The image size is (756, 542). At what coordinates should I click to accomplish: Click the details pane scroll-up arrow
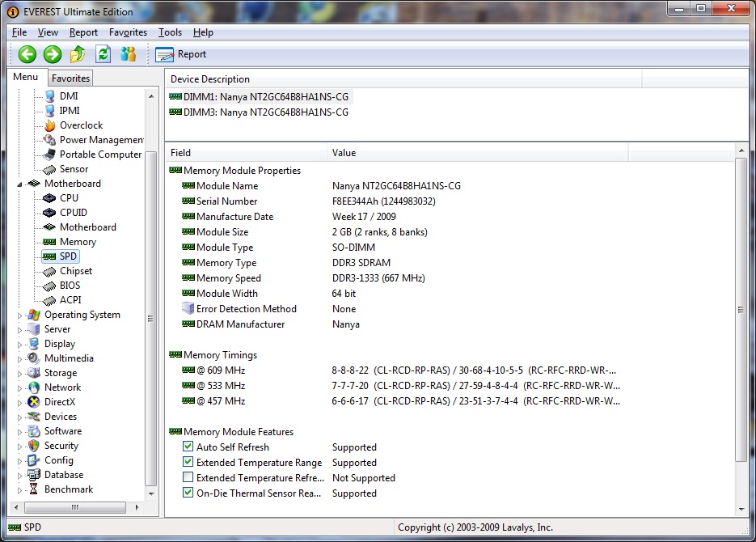741,150
